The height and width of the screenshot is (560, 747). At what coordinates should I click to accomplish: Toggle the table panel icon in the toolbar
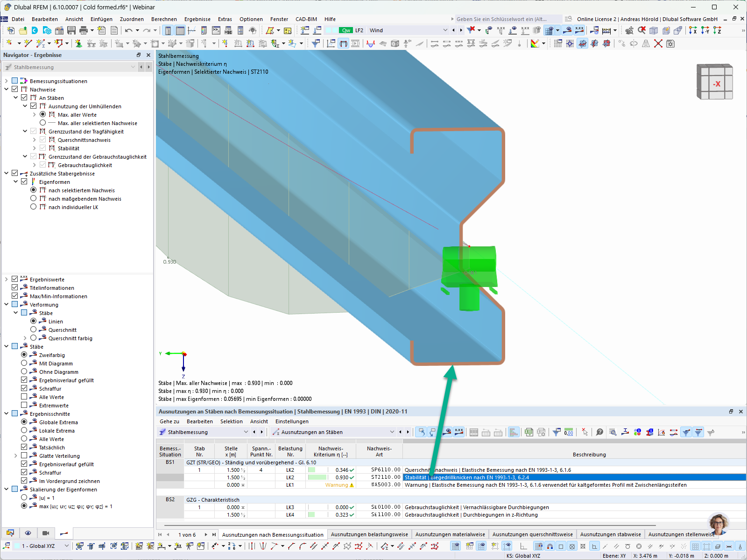coord(180,30)
